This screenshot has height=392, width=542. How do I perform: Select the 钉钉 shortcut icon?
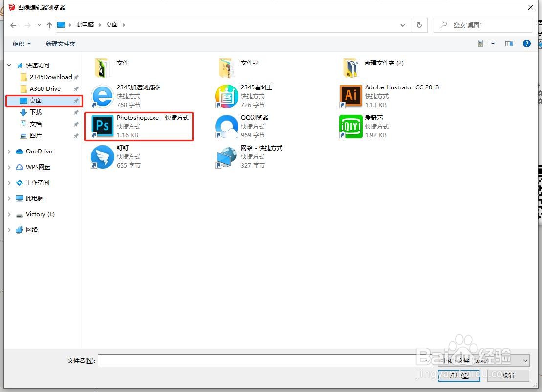[102, 156]
